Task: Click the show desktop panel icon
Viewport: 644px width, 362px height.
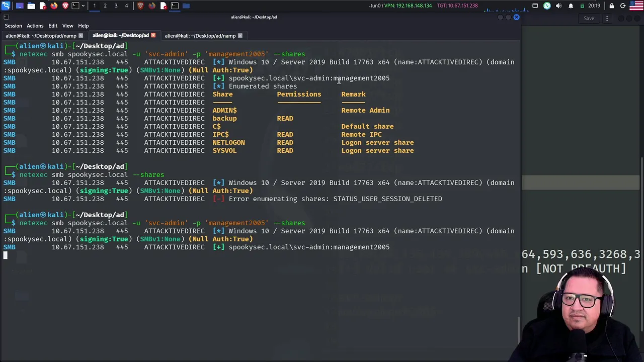Action: (20, 6)
